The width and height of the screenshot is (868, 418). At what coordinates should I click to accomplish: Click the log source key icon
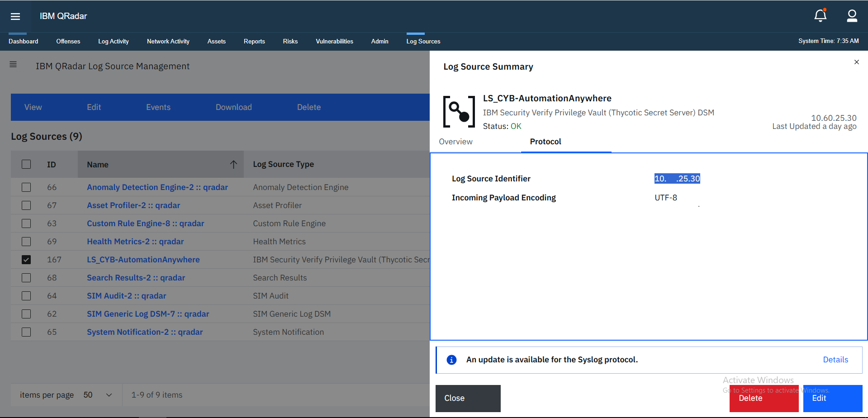[459, 112]
